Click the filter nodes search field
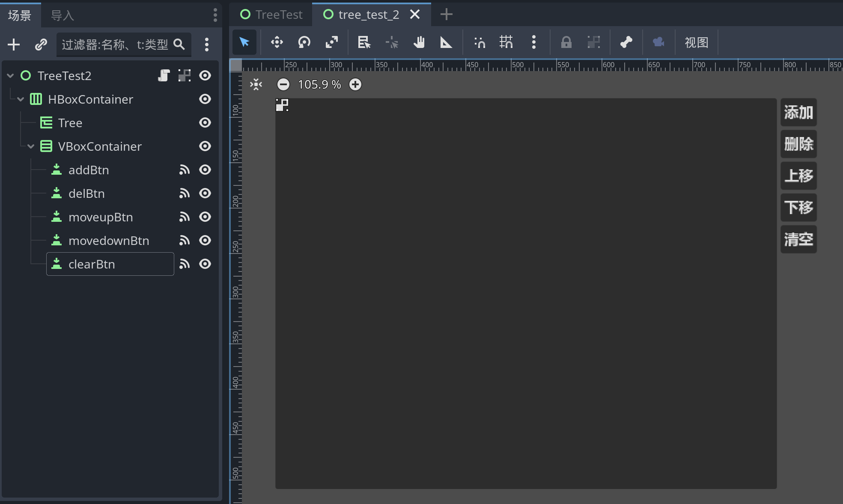 coord(124,45)
